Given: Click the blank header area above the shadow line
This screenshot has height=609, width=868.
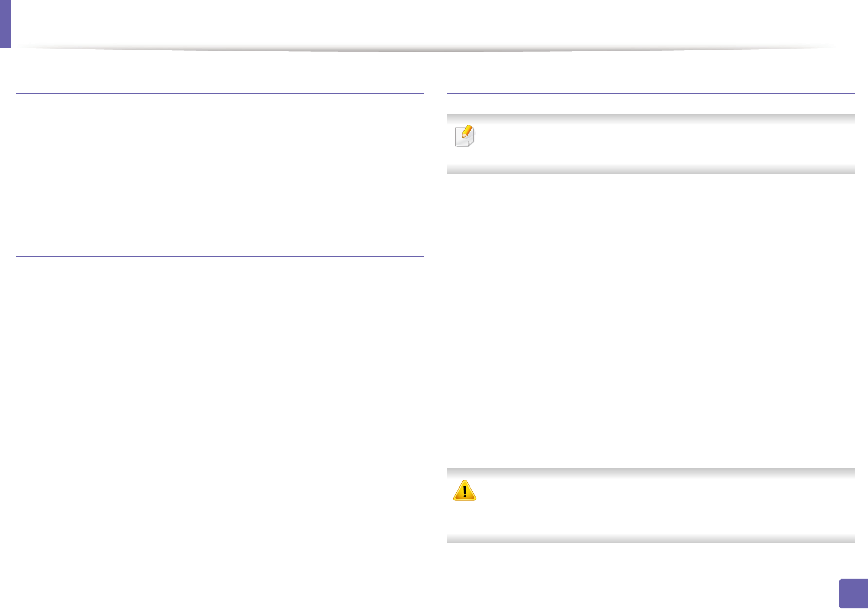Looking at the screenshot, I should click(x=424, y=23).
